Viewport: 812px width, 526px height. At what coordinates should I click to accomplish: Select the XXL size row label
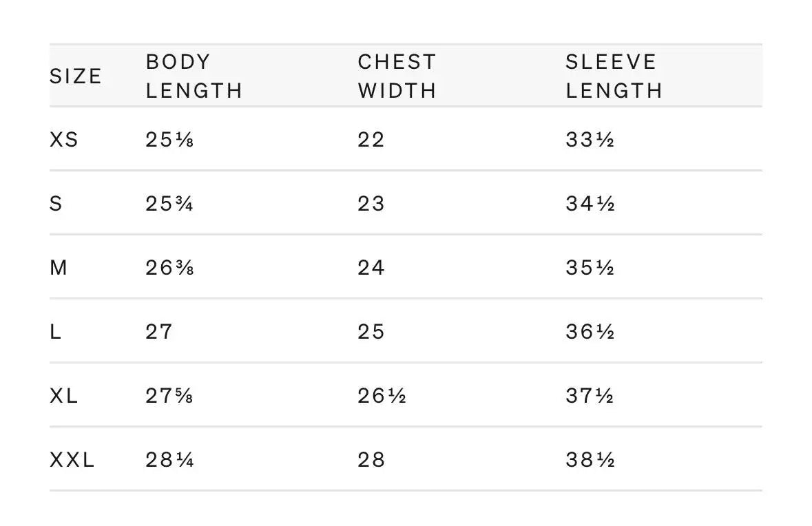pyautogui.click(x=72, y=460)
